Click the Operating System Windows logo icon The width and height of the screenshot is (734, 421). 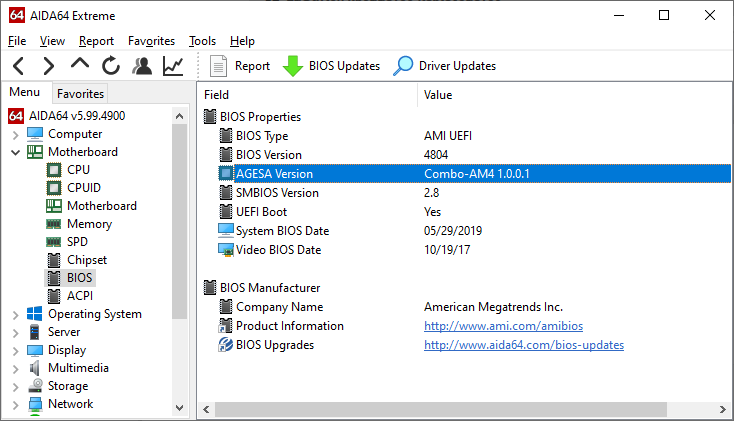[35, 314]
